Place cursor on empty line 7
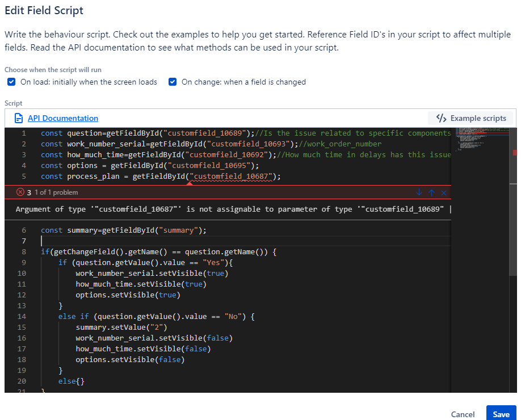521x420 pixels. pos(170,241)
